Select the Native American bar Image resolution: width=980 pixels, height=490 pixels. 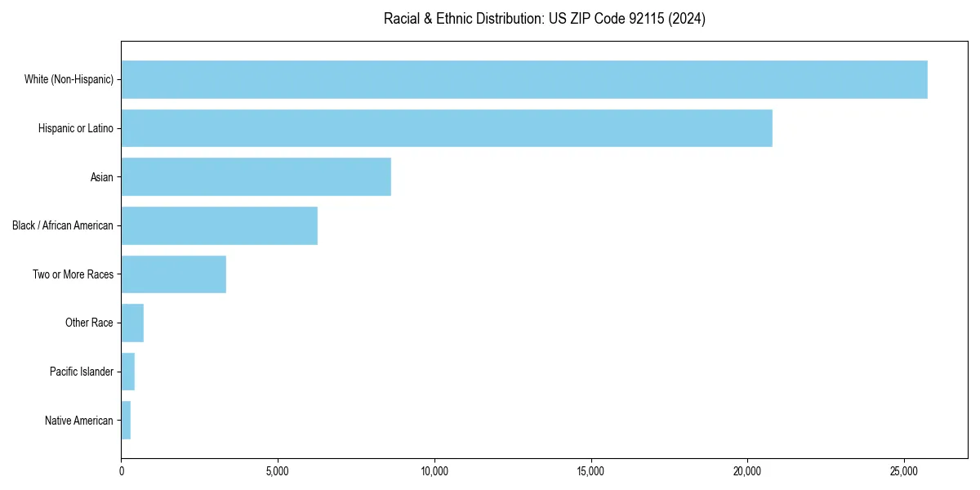(x=125, y=421)
